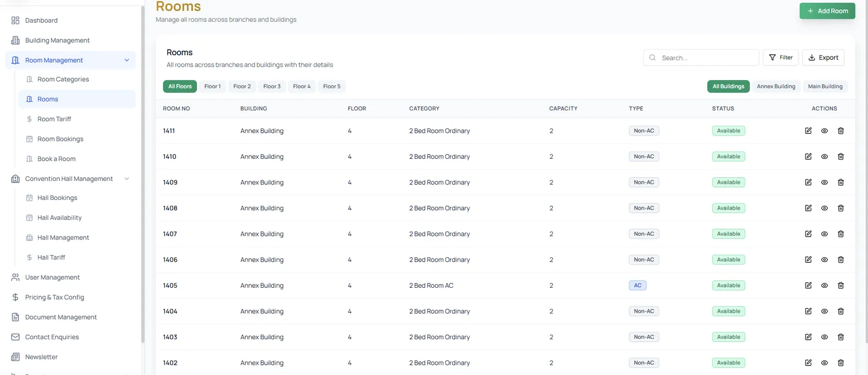Click the edit icon for room 1411

[x=808, y=131]
